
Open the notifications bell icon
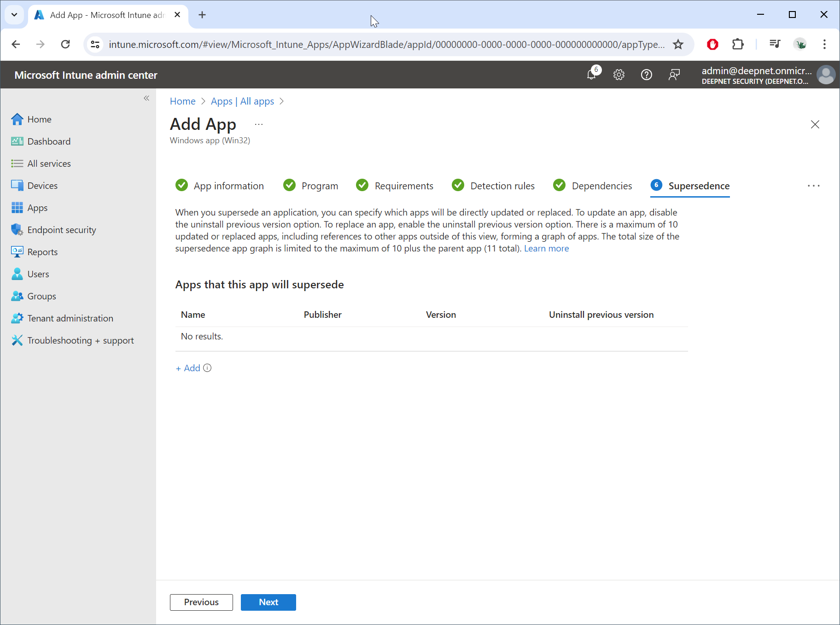click(x=592, y=75)
